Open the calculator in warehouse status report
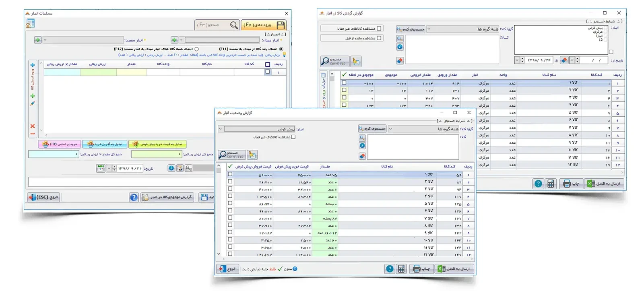 point(401,269)
